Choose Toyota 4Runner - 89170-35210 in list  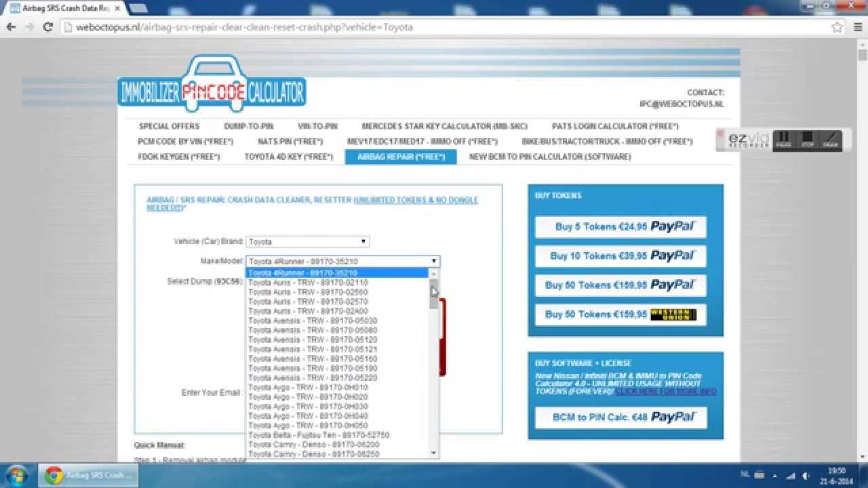pyautogui.click(x=338, y=273)
